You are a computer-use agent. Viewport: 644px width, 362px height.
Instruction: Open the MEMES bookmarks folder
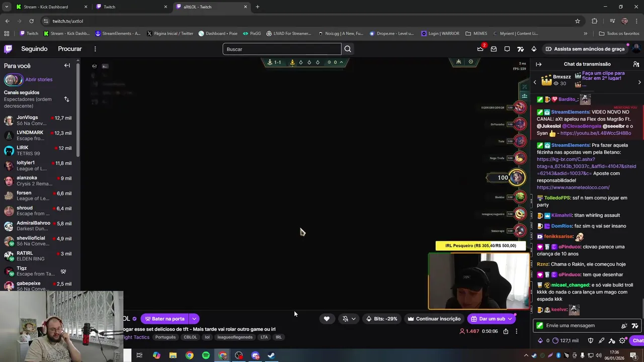point(476,34)
